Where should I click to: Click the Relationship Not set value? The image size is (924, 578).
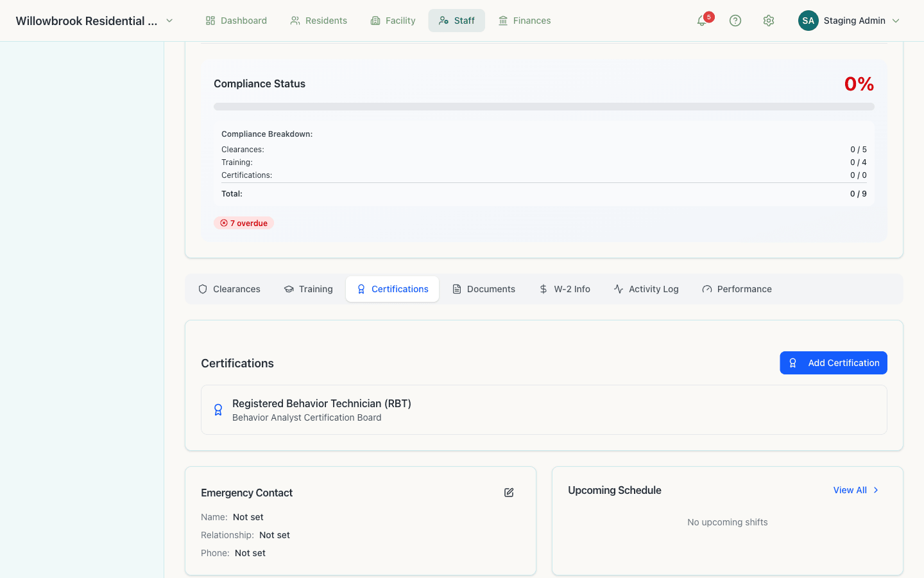275,535
